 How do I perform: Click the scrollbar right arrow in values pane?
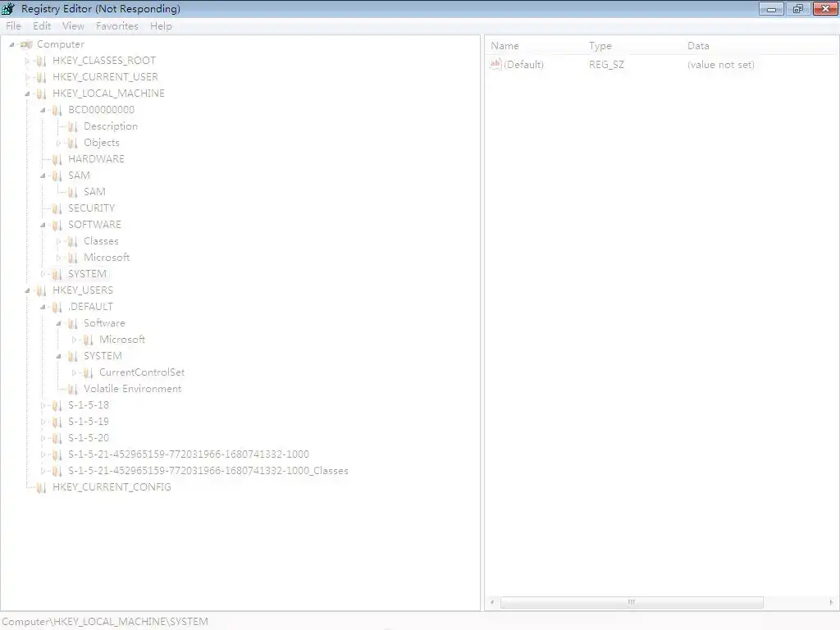pyautogui.click(x=831, y=602)
